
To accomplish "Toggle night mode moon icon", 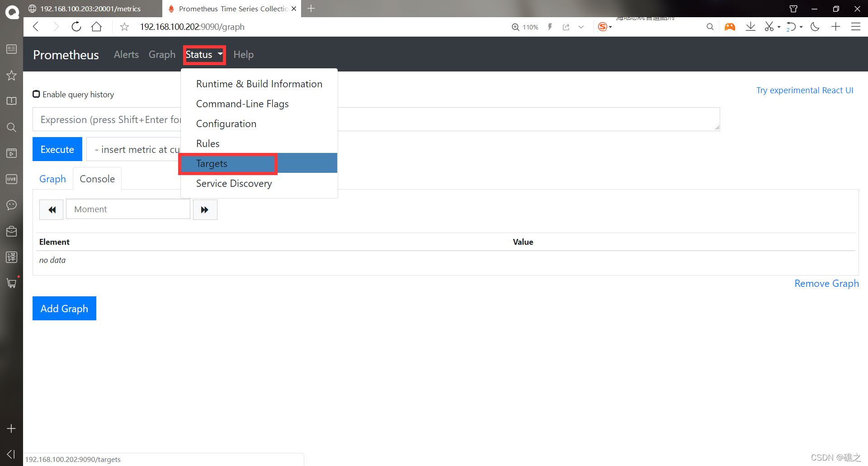I will click(815, 27).
